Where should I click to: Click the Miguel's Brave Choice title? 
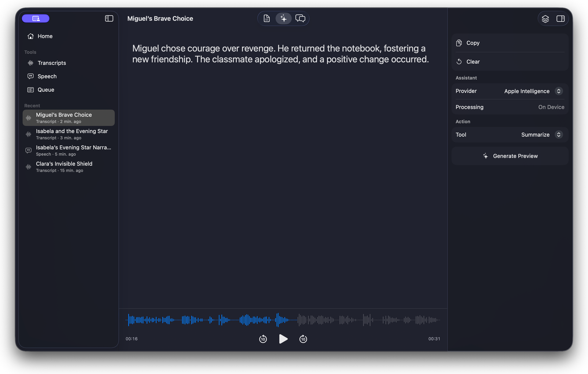point(160,19)
